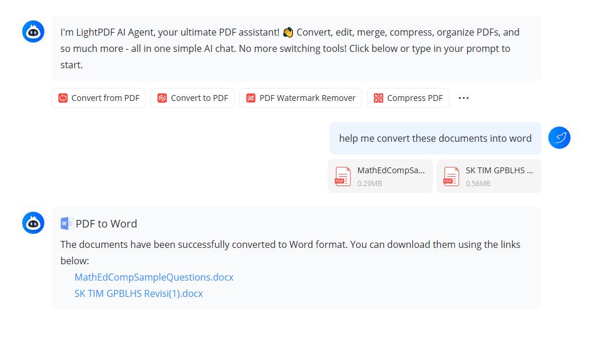Click the Convert from PDF icon
Viewport: 595px width, 364px height.
click(63, 98)
